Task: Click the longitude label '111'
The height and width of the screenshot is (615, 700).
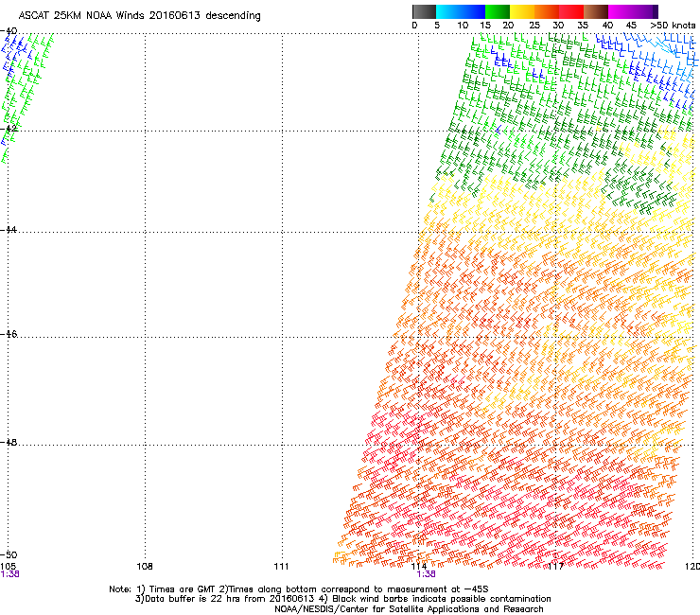Action: coord(281,567)
